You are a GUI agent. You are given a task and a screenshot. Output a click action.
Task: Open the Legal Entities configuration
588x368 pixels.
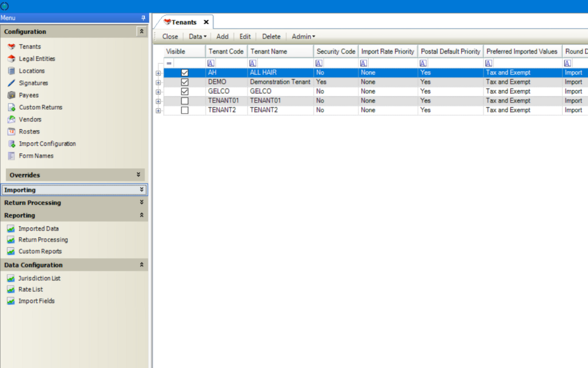tap(36, 59)
